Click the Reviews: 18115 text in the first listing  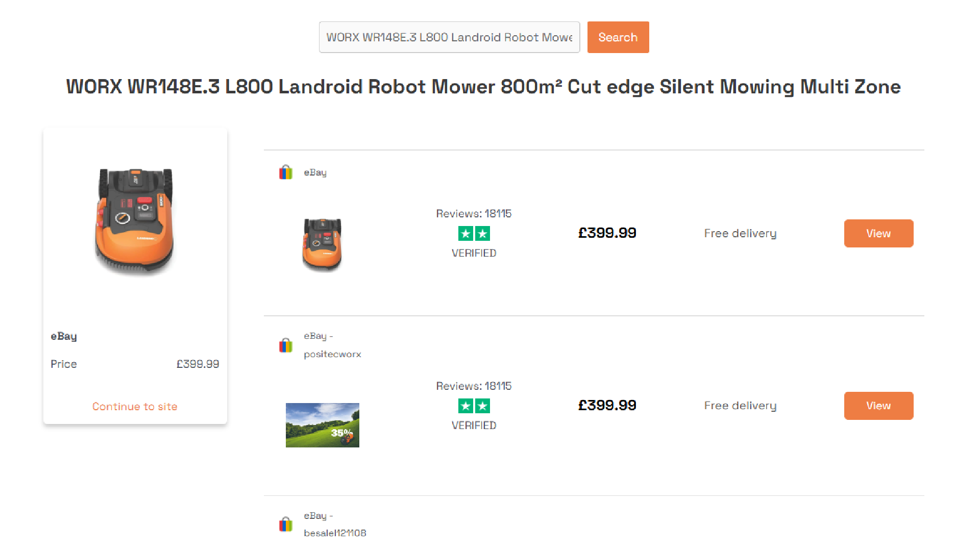tap(474, 214)
